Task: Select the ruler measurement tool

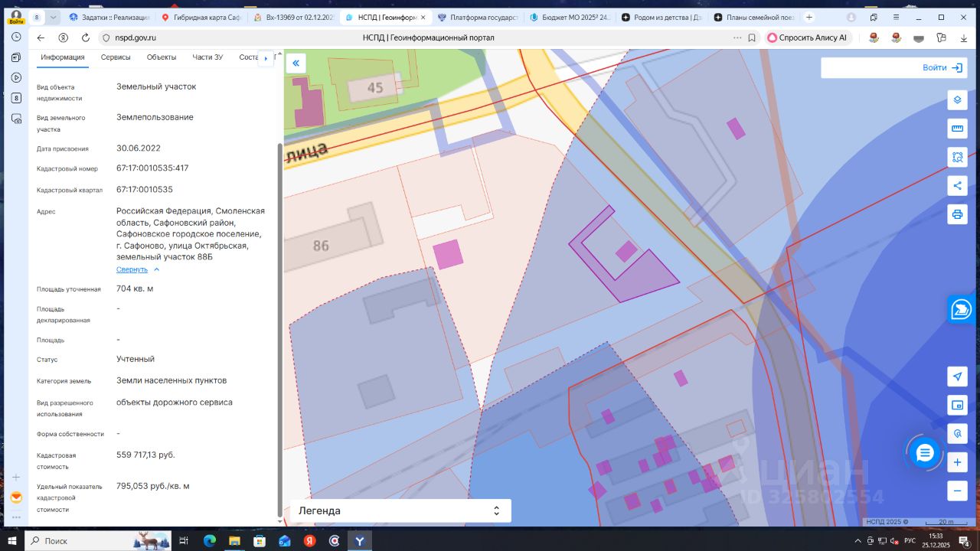Action: pos(956,128)
